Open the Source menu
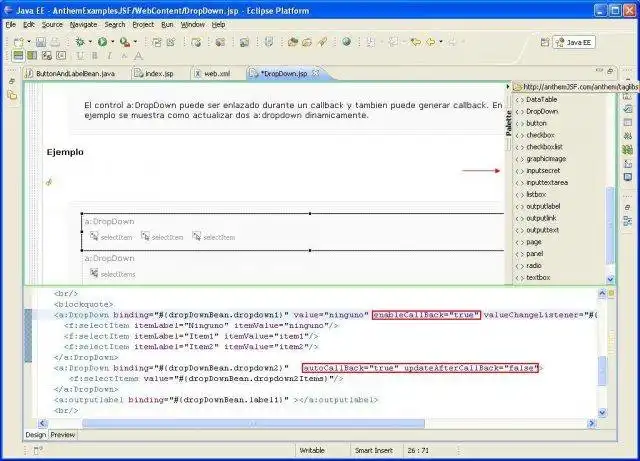The height and width of the screenshot is (461, 640). pos(52,24)
